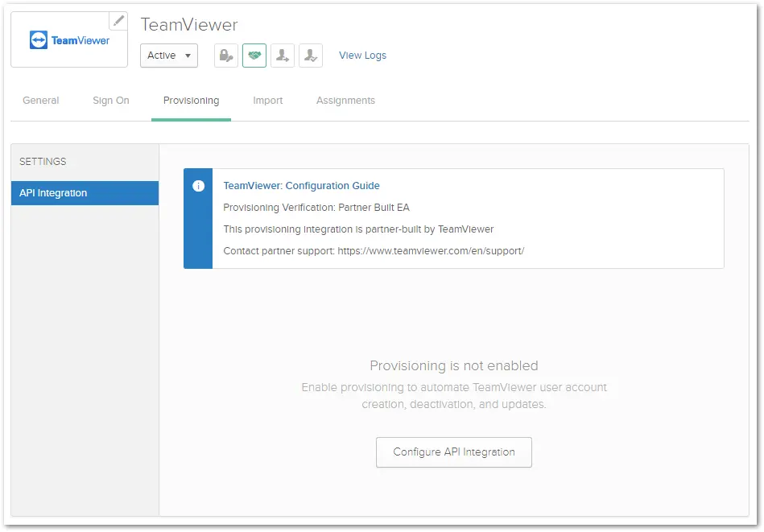Screen dimensions: 764x532
Task: Click the partner support URL text
Action: (431, 251)
